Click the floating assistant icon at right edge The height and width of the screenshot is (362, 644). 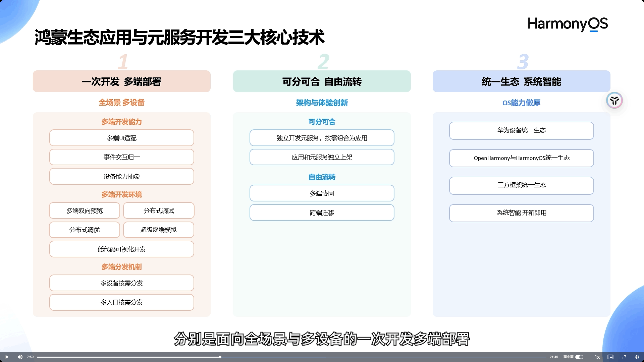[x=614, y=100]
